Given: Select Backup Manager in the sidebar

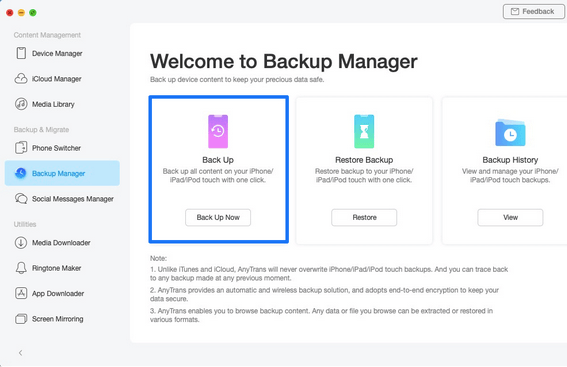Looking at the screenshot, I should click(62, 173).
